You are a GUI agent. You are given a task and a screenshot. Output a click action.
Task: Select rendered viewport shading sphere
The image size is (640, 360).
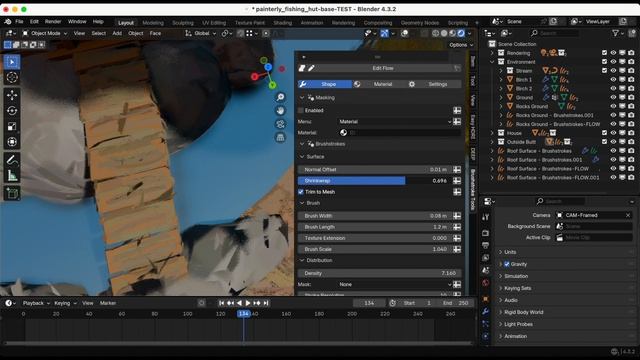point(461,33)
